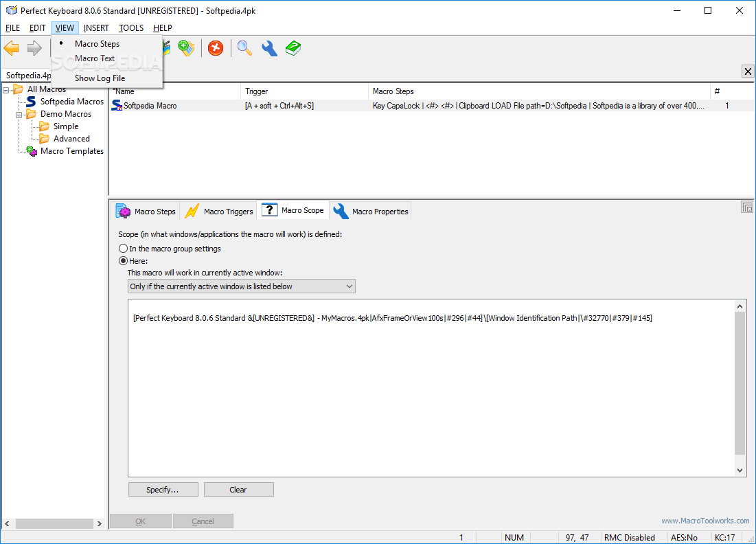The width and height of the screenshot is (756, 544).
Task: Click the Specify... button
Action: pyautogui.click(x=163, y=490)
